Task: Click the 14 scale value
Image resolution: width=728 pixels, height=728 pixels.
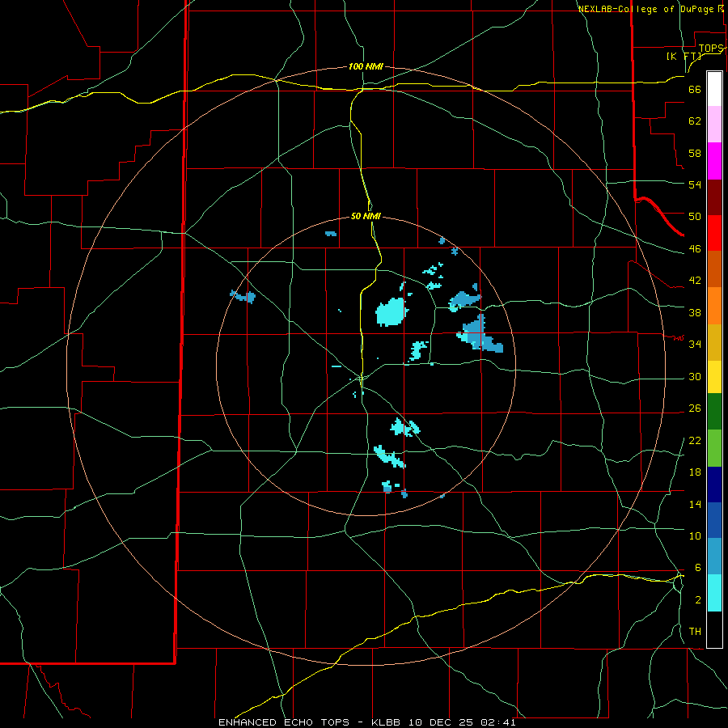Action: coord(695,504)
